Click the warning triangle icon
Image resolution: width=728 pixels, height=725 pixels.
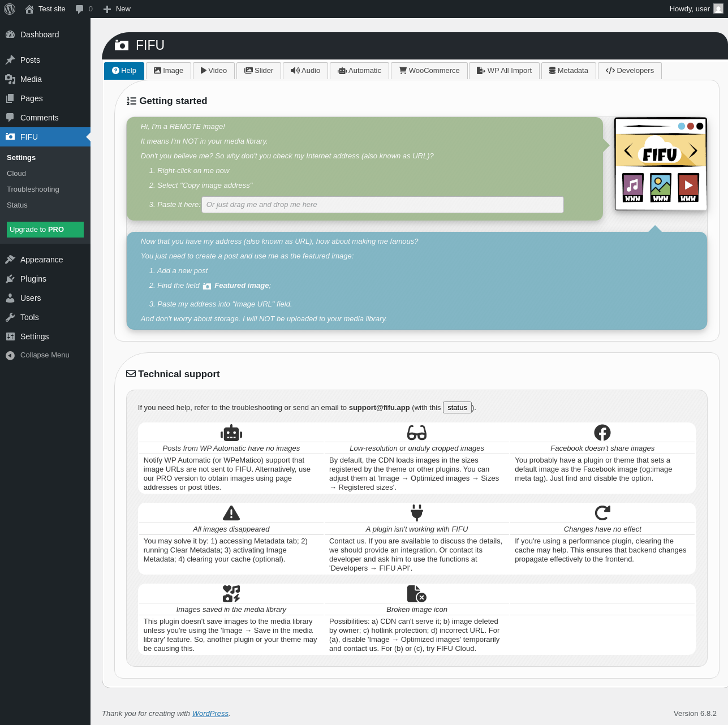231,513
